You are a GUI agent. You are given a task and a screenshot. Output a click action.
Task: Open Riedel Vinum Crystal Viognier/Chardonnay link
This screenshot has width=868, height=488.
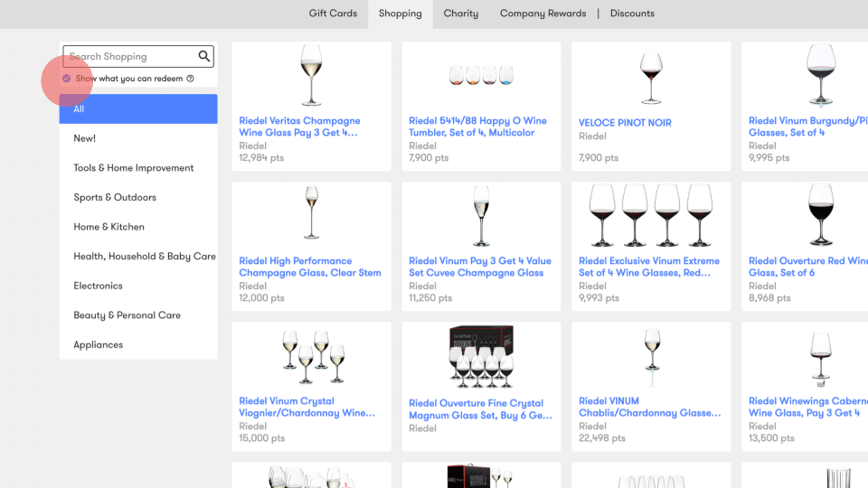click(x=307, y=407)
